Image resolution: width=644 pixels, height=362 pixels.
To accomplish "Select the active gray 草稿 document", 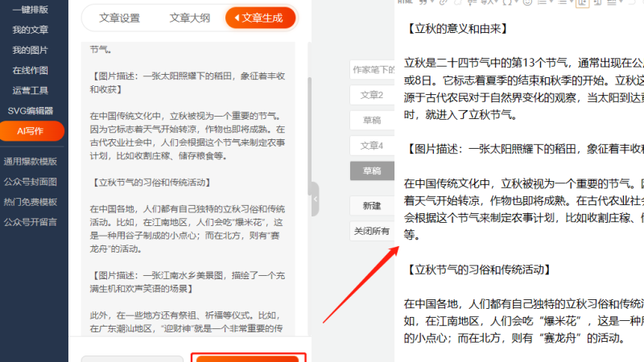I will click(x=371, y=171).
